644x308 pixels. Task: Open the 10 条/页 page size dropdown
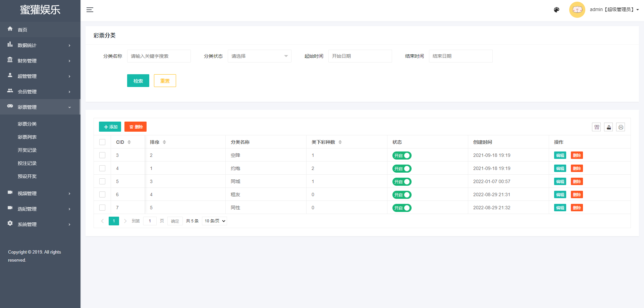pyautogui.click(x=215, y=221)
